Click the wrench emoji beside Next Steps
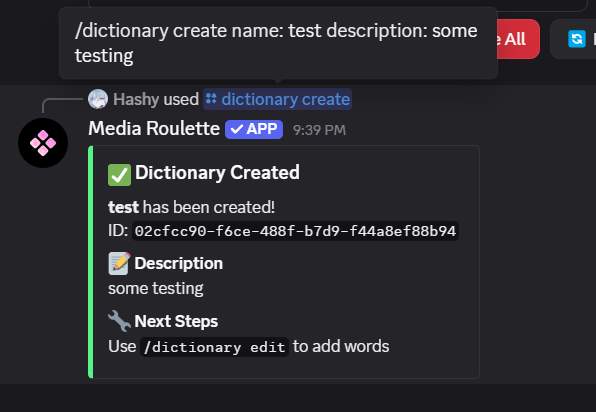 (x=119, y=321)
